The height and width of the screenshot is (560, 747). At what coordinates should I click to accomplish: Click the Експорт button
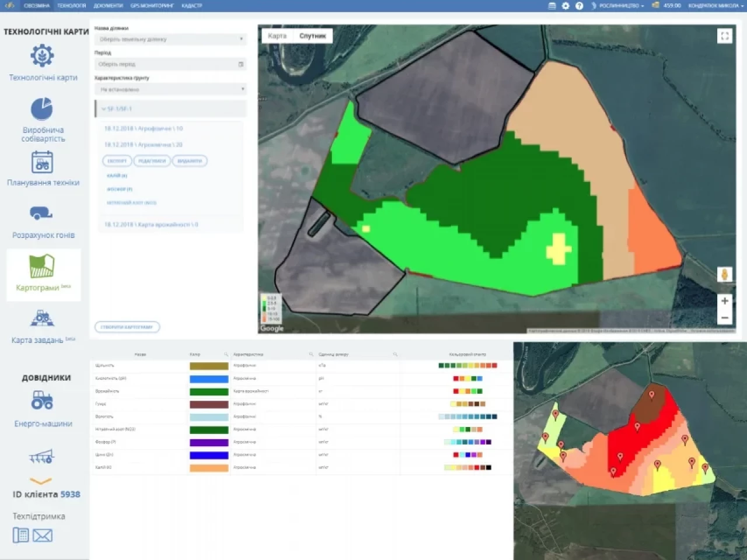pyautogui.click(x=117, y=161)
